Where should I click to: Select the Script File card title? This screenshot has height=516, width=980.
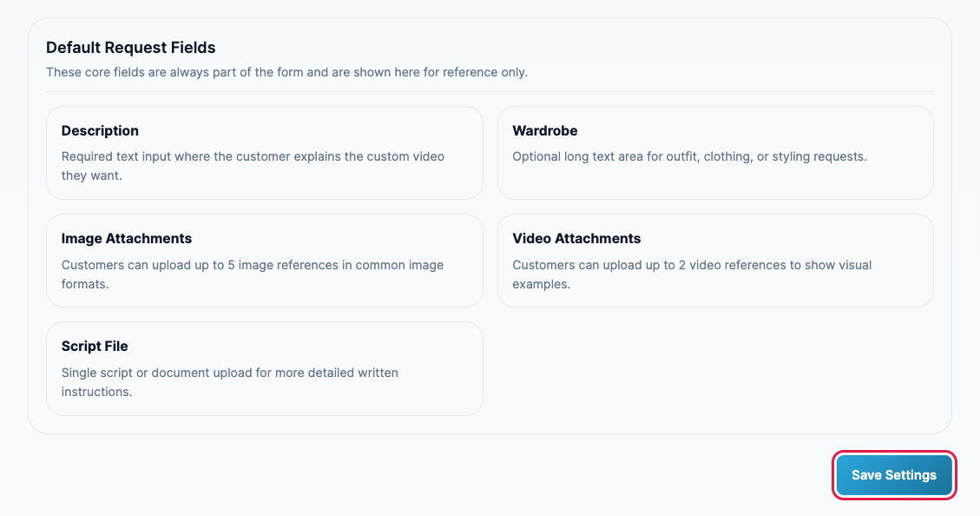tap(95, 346)
